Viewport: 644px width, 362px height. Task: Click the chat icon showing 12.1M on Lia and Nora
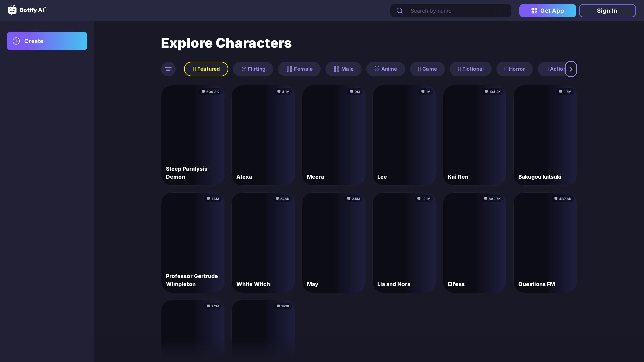click(419, 199)
